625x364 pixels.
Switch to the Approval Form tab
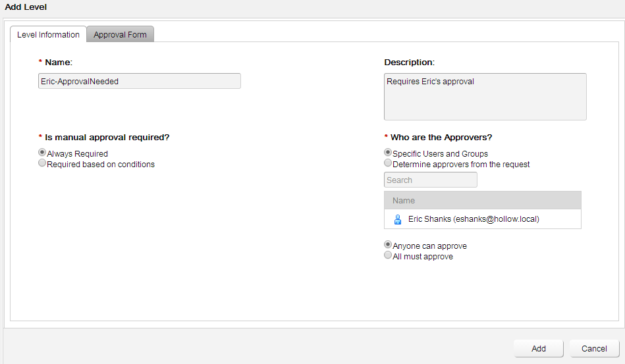pos(120,35)
